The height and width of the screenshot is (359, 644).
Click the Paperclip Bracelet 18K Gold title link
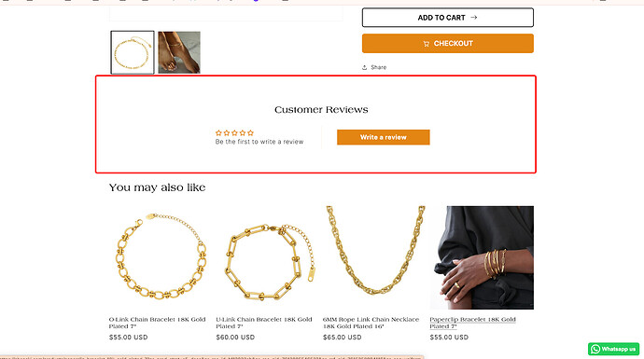click(472, 323)
